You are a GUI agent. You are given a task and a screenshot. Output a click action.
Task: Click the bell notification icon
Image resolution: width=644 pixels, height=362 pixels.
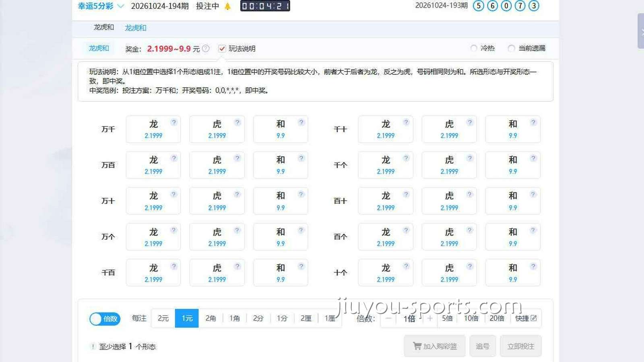(228, 6)
